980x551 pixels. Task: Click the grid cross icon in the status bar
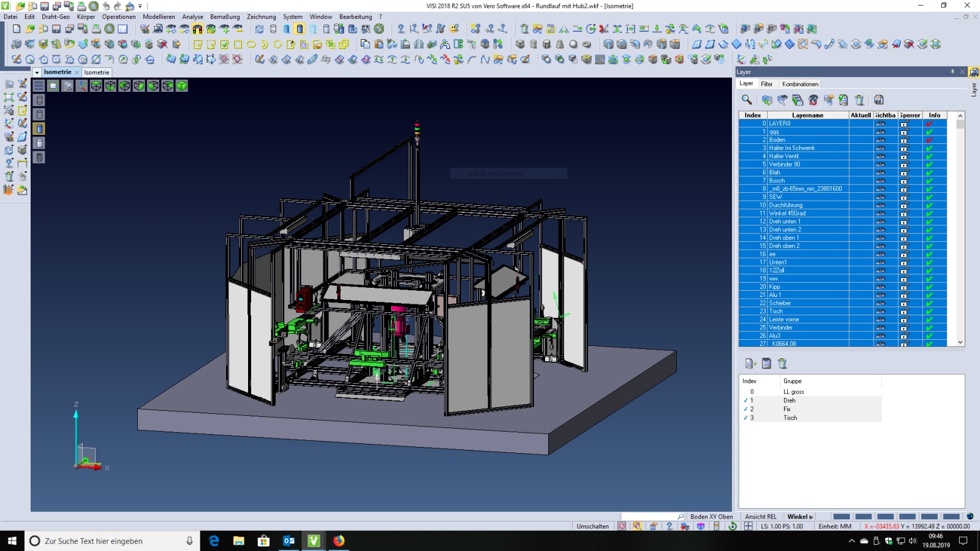pyautogui.click(x=748, y=526)
